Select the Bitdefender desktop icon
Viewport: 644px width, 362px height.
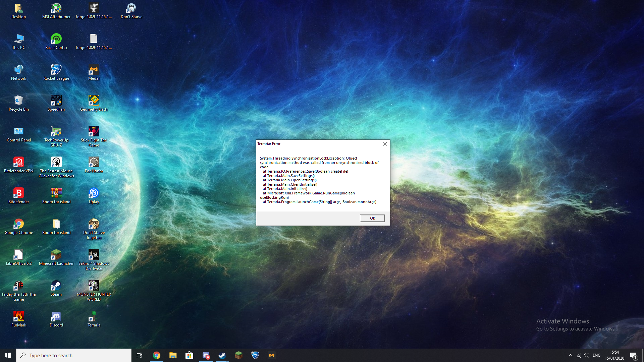click(19, 196)
